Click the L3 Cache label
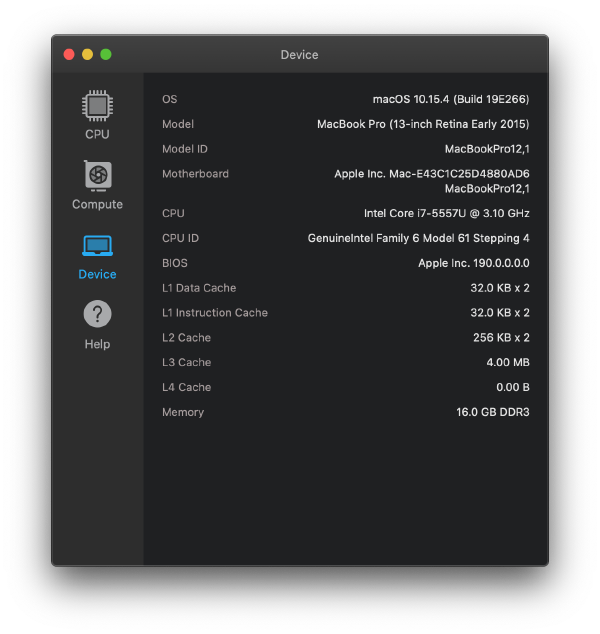This screenshot has height=634, width=600. point(186,362)
